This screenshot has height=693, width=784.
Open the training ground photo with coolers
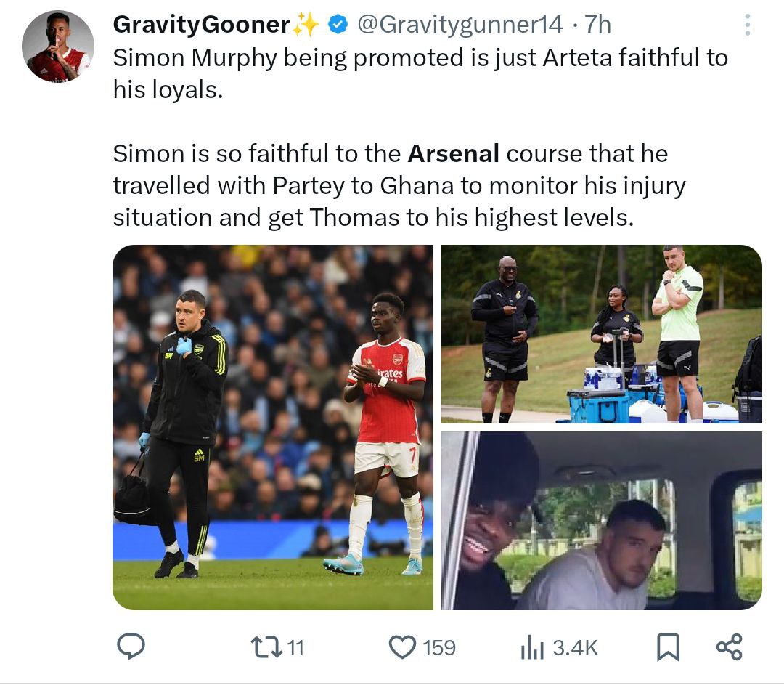point(602,333)
